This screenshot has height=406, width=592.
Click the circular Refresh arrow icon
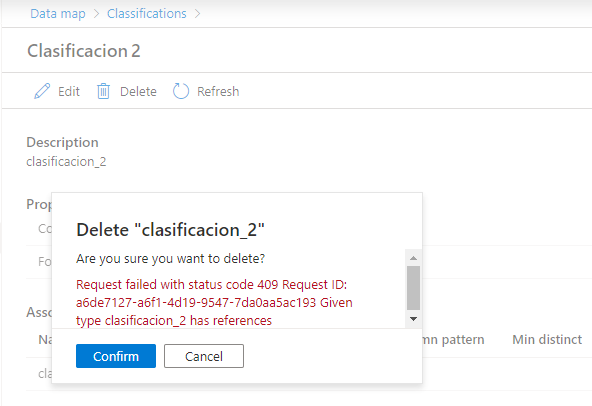coord(180,91)
